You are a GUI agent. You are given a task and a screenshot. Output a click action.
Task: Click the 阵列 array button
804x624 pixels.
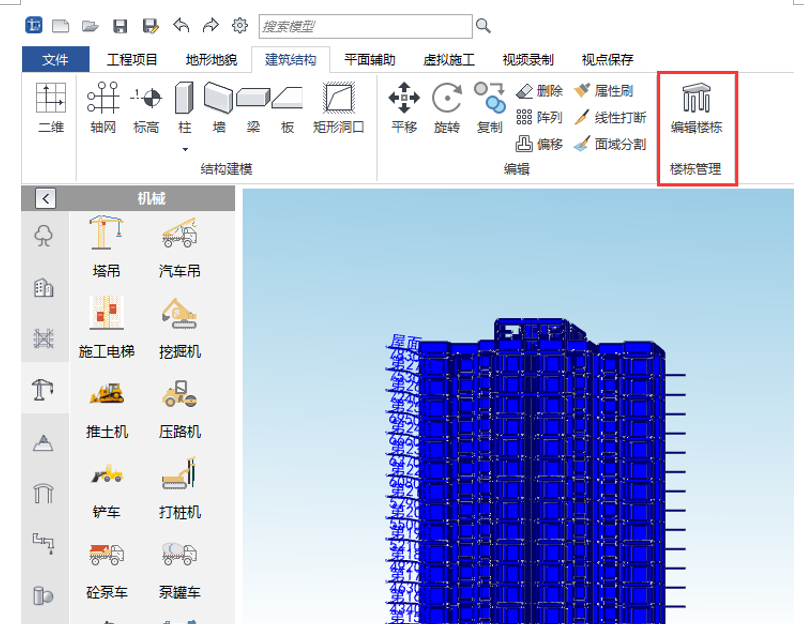(539, 117)
